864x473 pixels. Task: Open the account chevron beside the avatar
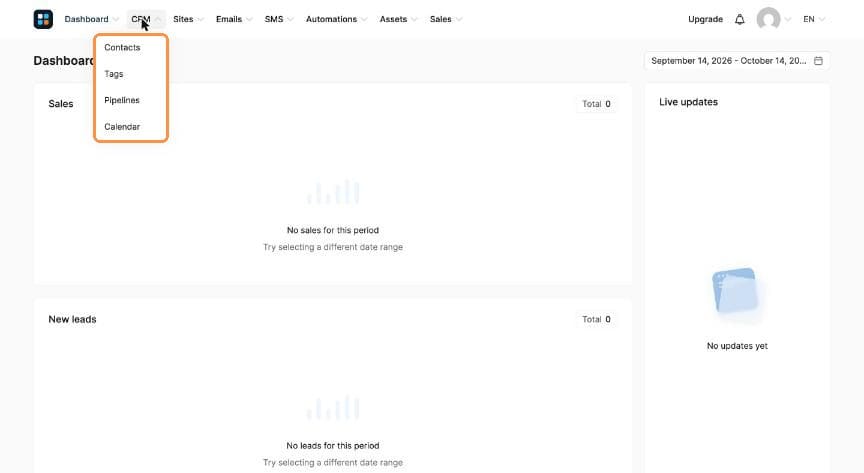click(788, 19)
